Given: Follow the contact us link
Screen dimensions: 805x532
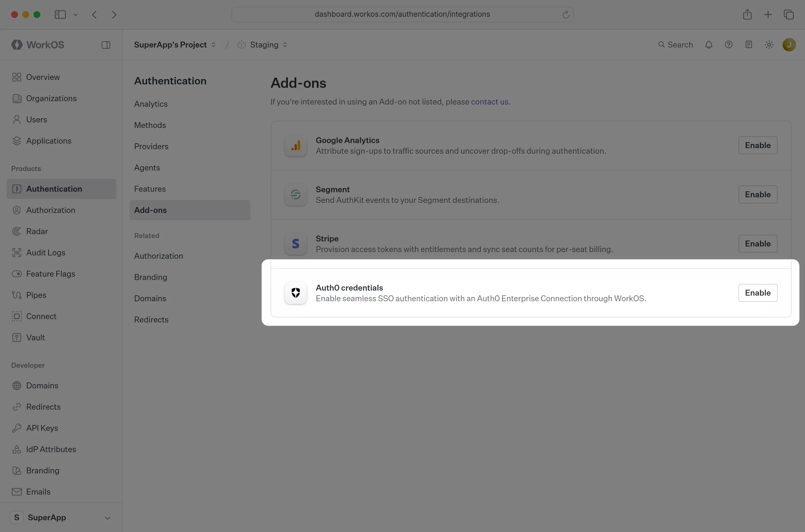Looking at the screenshot, I should pos(489,102).
